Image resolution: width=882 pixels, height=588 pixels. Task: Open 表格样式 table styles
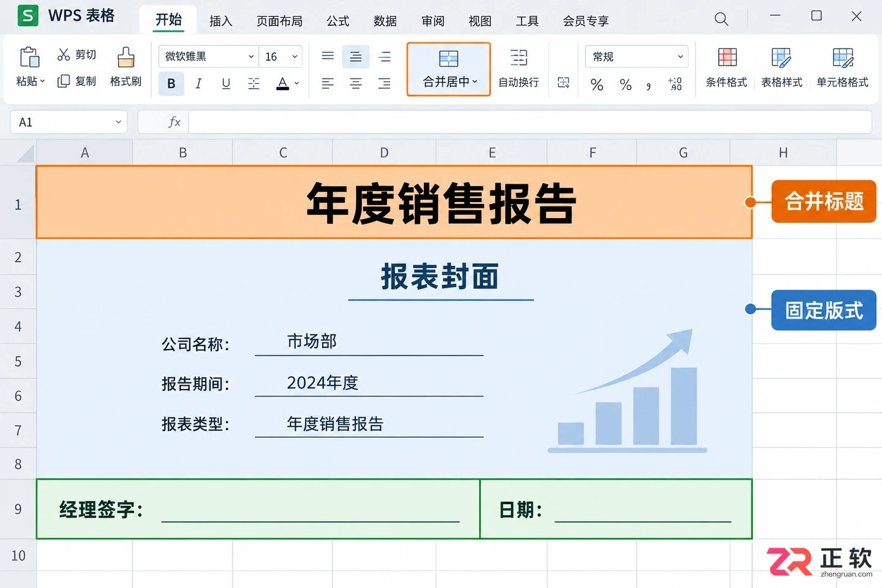pyautogui.click(x=782, y=69)
